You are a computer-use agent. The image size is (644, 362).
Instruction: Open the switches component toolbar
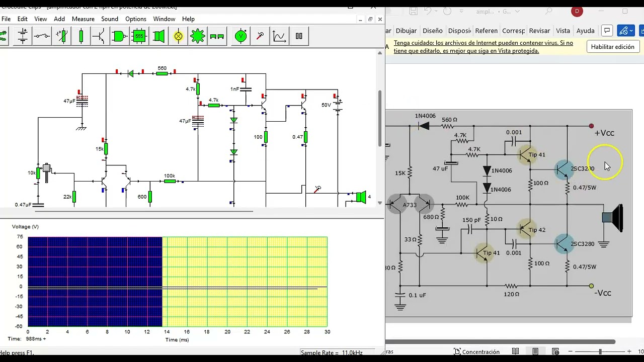click(42, 36)
